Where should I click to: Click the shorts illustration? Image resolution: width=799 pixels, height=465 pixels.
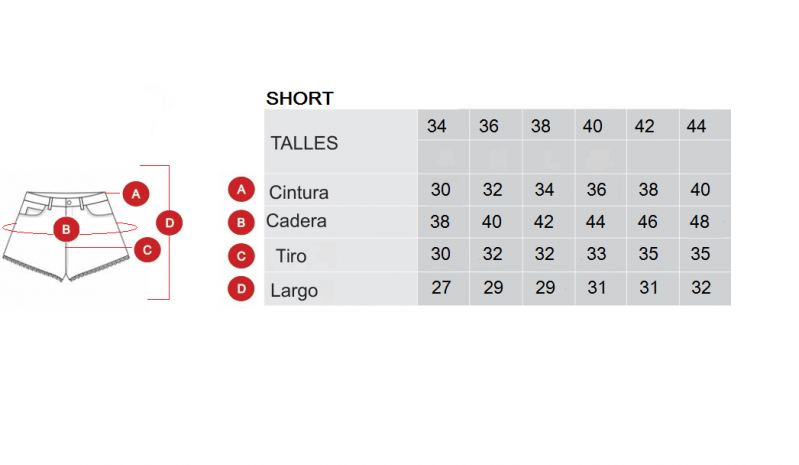click(66, 235)
